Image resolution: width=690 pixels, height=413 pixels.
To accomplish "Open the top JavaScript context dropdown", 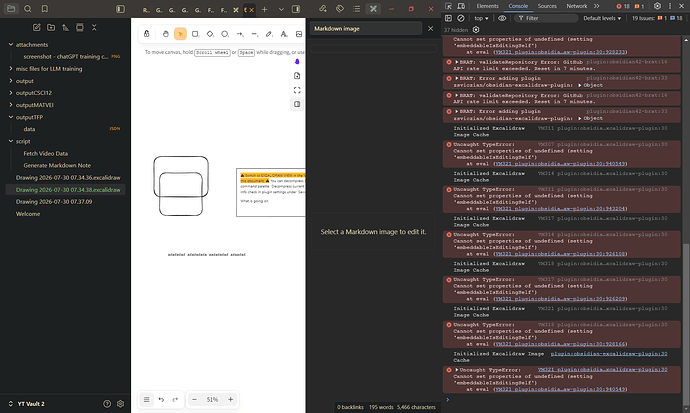I will tap(481, 18).
